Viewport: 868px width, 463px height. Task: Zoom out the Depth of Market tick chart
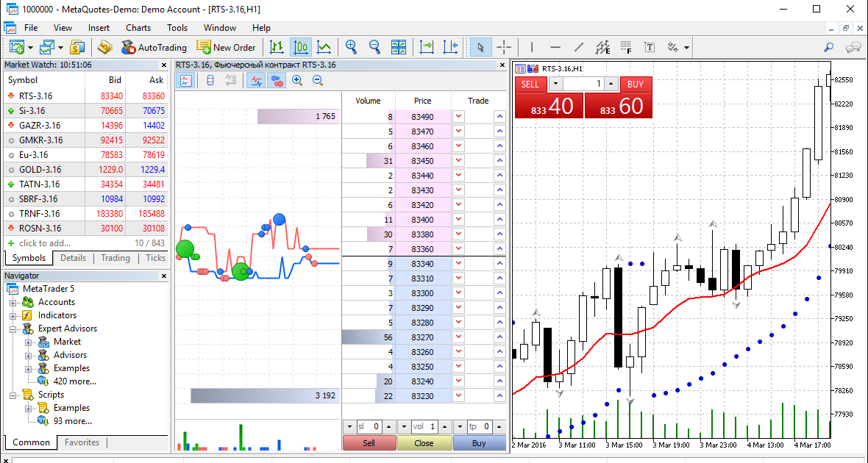point(318,81)
